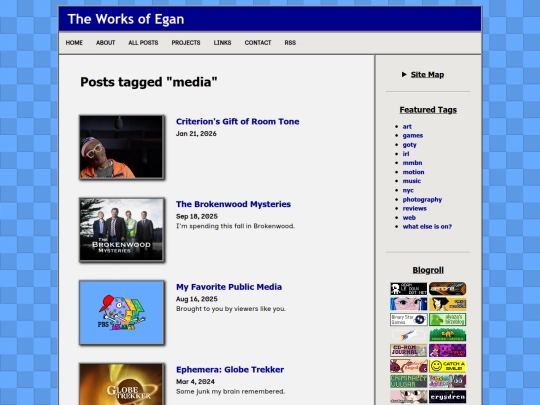Go to the HOME nav item

tap(74, 43)
